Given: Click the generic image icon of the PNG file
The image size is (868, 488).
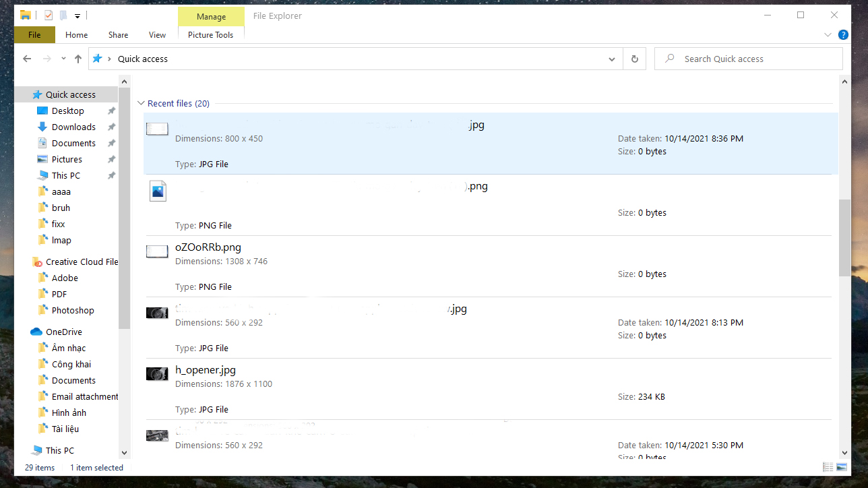Looking at the screenshot, I should tap(158, 191).
